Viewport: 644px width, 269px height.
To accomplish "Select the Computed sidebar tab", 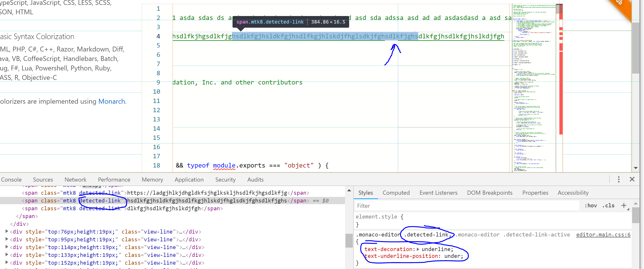I will click(396, 193).
